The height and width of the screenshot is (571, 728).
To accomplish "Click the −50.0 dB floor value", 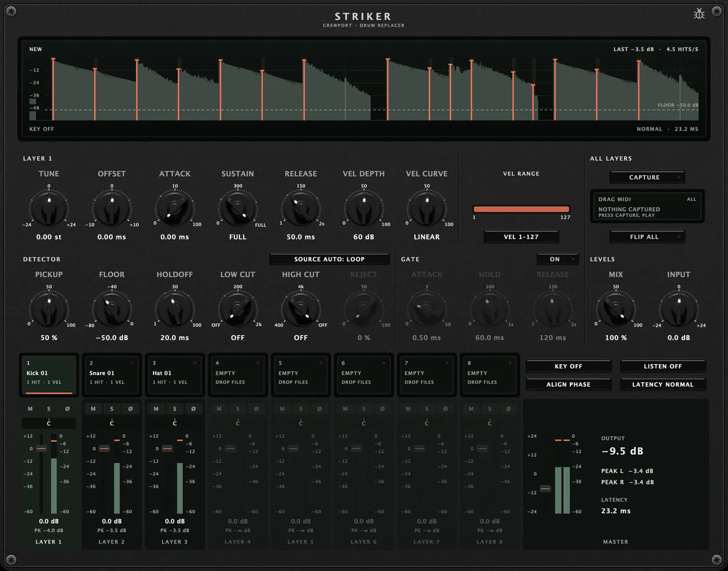I will coord(112,338).
